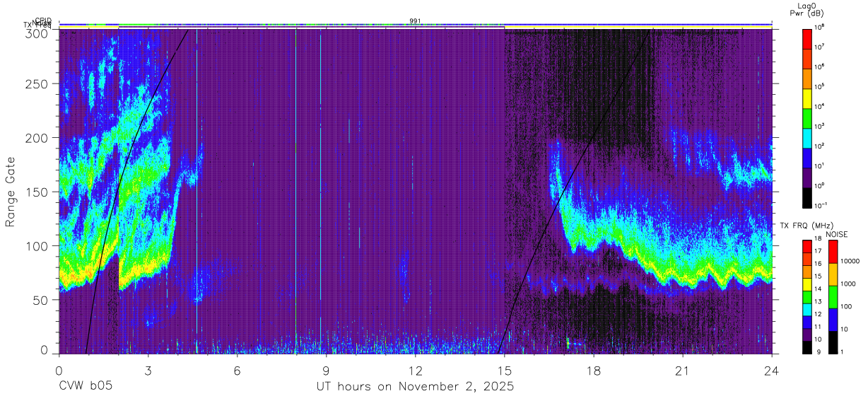This screenshot has width=868, height=401.
Task: Click the orange segment of the NOISE colorbar
Action: tap(832, 274)
